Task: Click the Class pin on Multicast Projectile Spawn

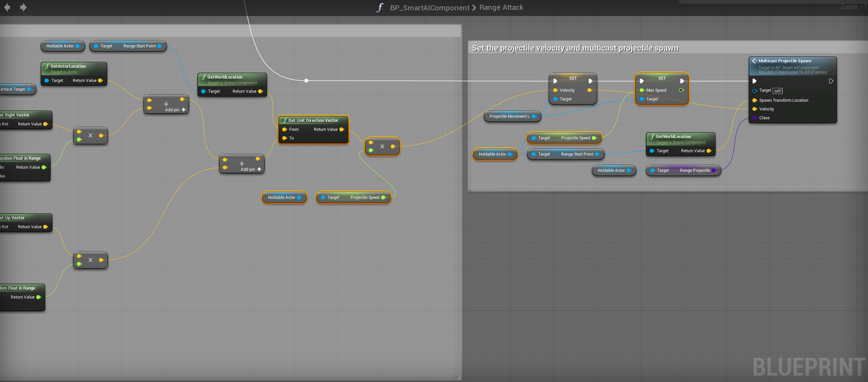Action: pos(755,118)
